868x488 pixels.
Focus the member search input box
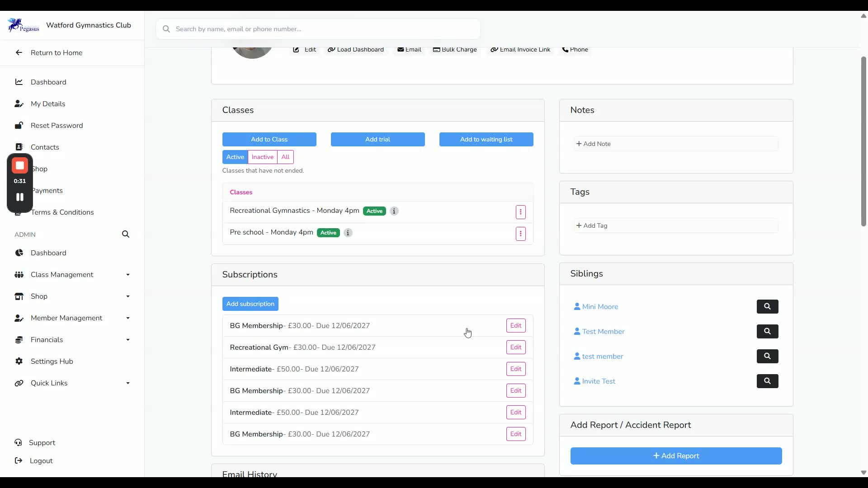318,29
